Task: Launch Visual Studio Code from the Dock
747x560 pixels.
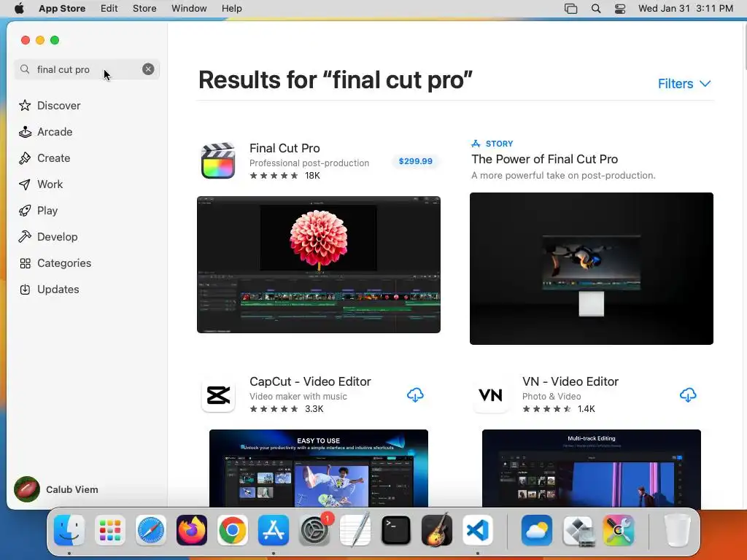Action: [x=477, y=530]
